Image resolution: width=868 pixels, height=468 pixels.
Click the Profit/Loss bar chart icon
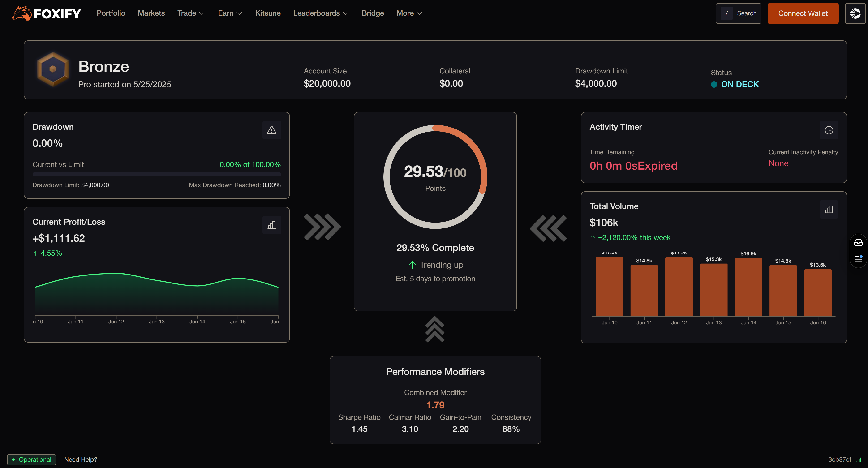[x=272, y=225]
